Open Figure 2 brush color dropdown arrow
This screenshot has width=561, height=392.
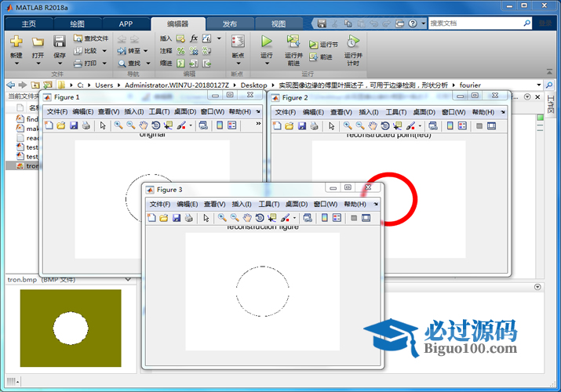pyautogui.click(x=420, y=125)
